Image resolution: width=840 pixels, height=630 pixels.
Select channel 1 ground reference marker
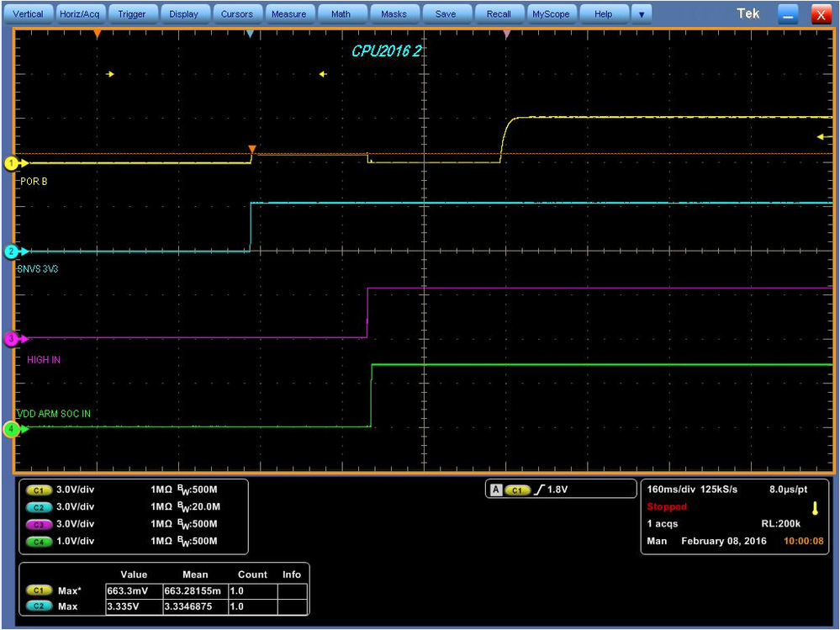12,163
